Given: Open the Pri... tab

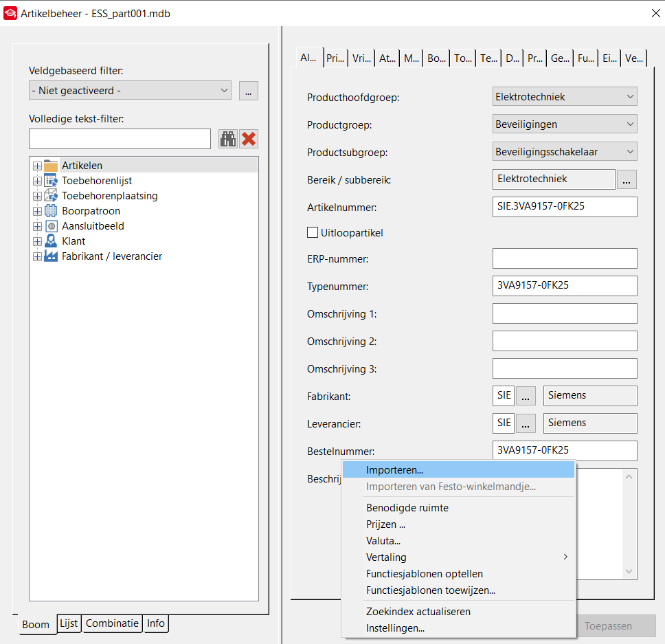Looking at the screenshot, I should point(335,58).
